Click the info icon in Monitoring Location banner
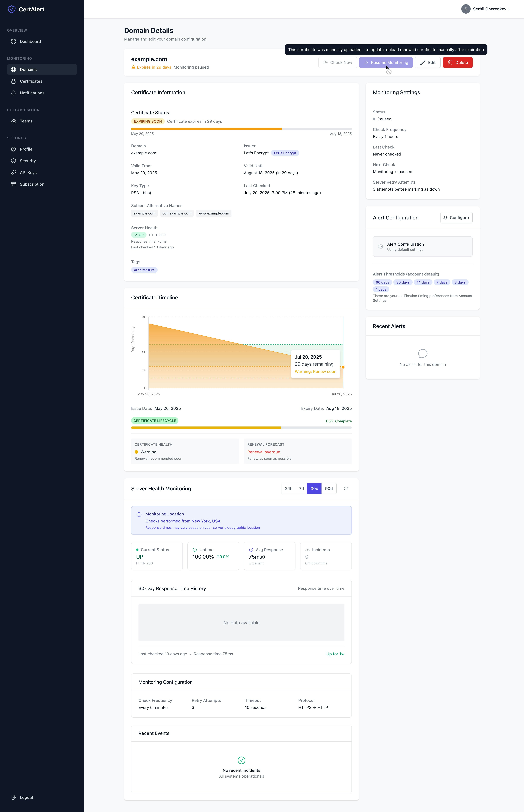Screen dimensions: 524x812 pos(139,514)
